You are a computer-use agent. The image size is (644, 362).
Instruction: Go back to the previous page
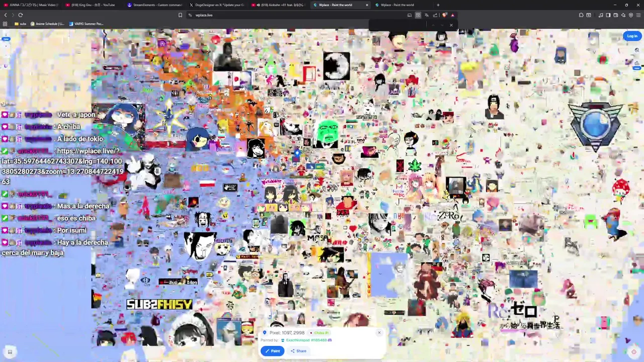[6, 15]
